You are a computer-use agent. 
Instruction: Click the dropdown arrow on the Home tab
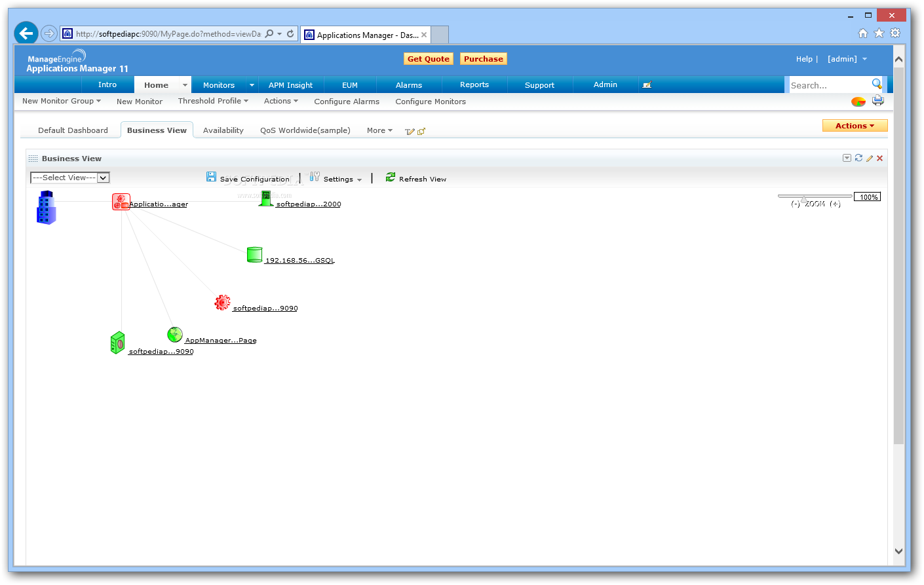[x=185, y=85]
